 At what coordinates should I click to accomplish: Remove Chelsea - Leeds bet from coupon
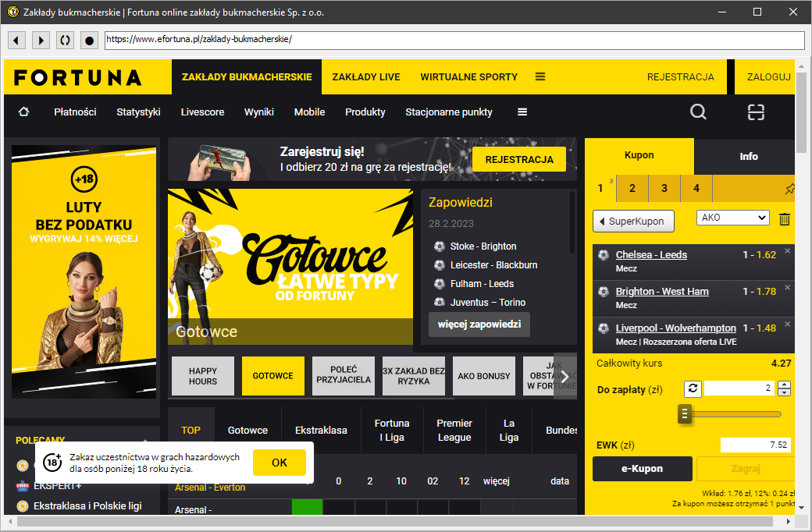(787, 251)
